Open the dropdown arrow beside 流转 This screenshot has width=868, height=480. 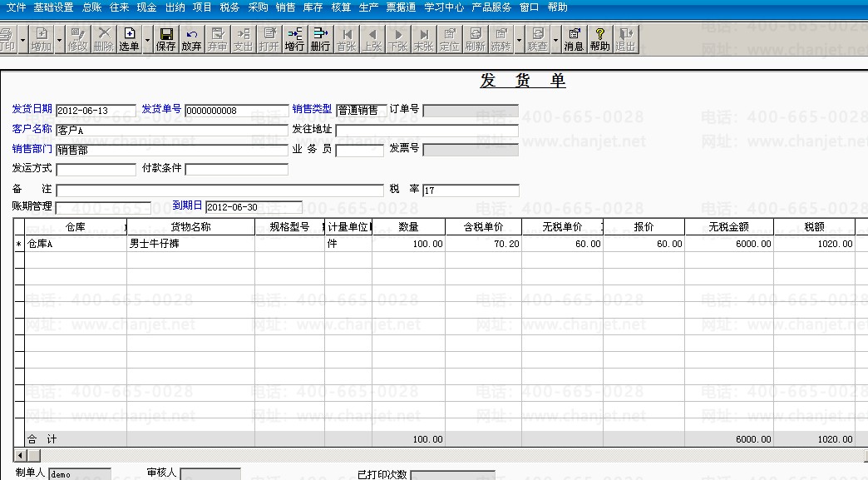(519, 40)
